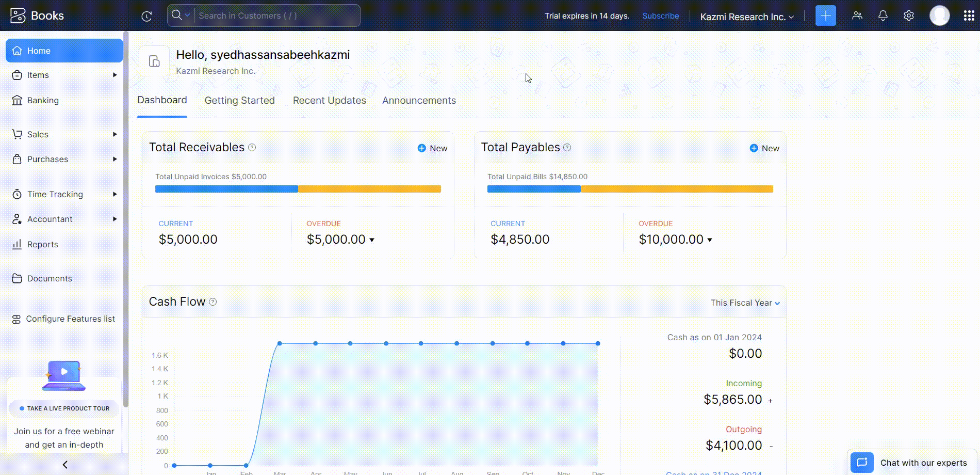Click help icon next to Total Receivables
980x475 pixels.
252,147
